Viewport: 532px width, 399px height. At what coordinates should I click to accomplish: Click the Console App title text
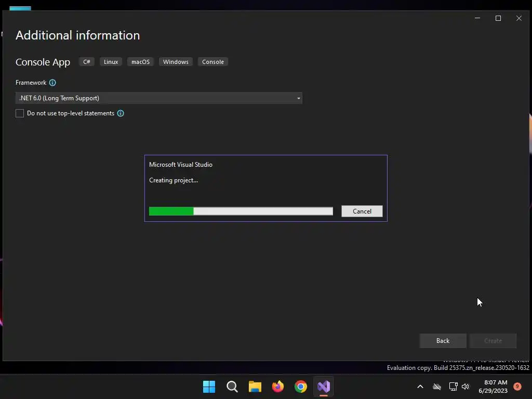coord(43,62)
